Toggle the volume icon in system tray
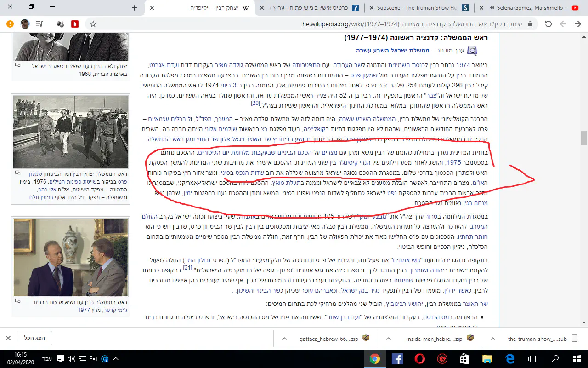This screenshot has width=588, height=368. pos(71,359)
